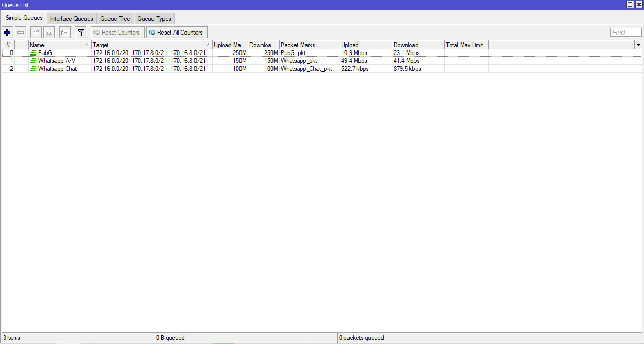Click the 522.7 kbps upload value

coord(355,69)
